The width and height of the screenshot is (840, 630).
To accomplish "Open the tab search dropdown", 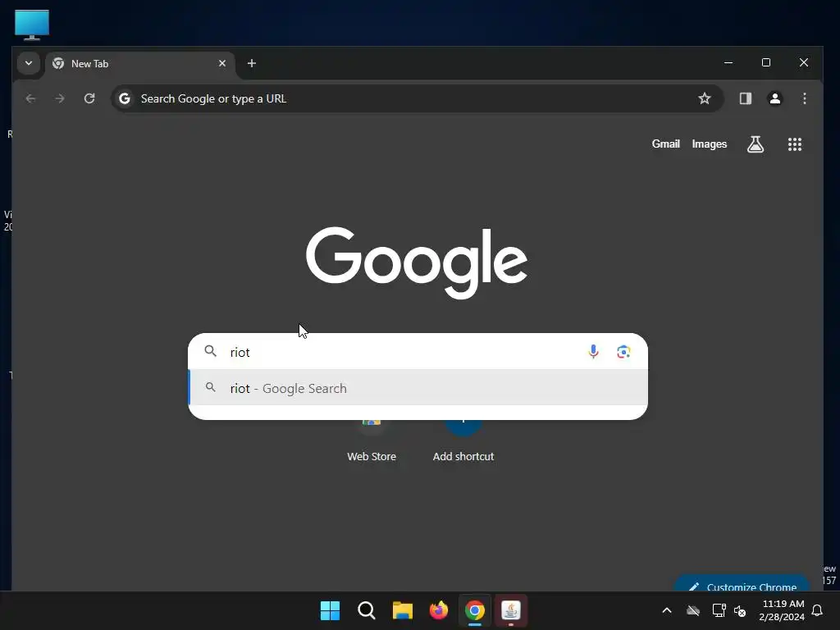I will (x=29, y=63).
